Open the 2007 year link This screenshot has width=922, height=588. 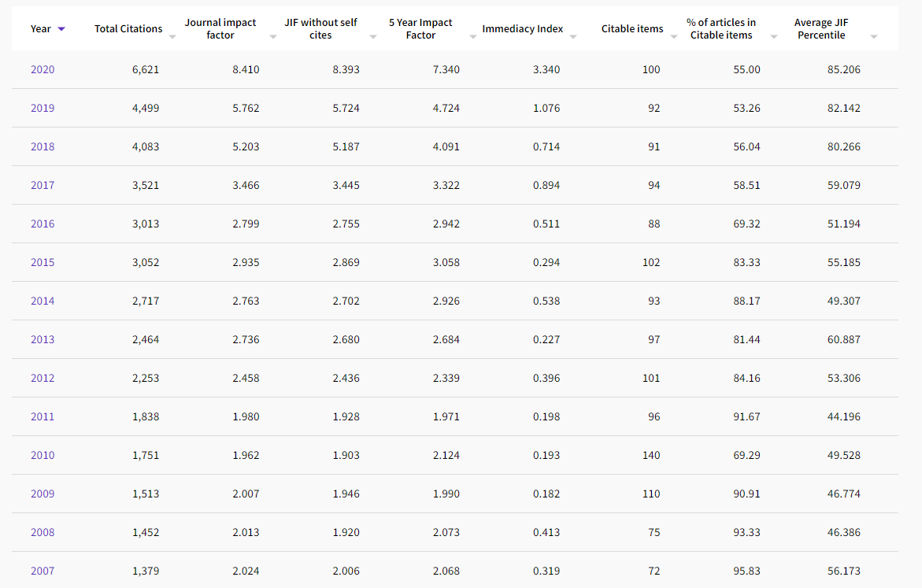(x=43, y=571)
